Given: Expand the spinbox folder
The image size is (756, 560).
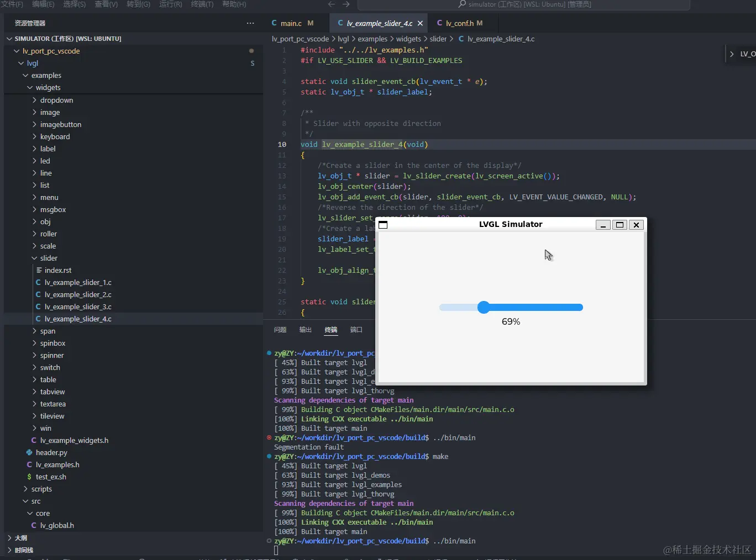Looking at the screenshot, I should 34,343.
